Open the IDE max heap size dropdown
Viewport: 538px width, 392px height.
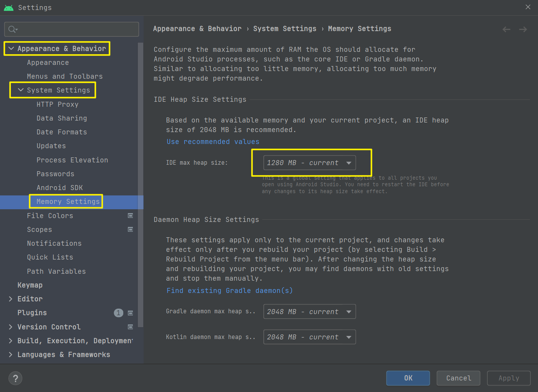tap(310, 163)
